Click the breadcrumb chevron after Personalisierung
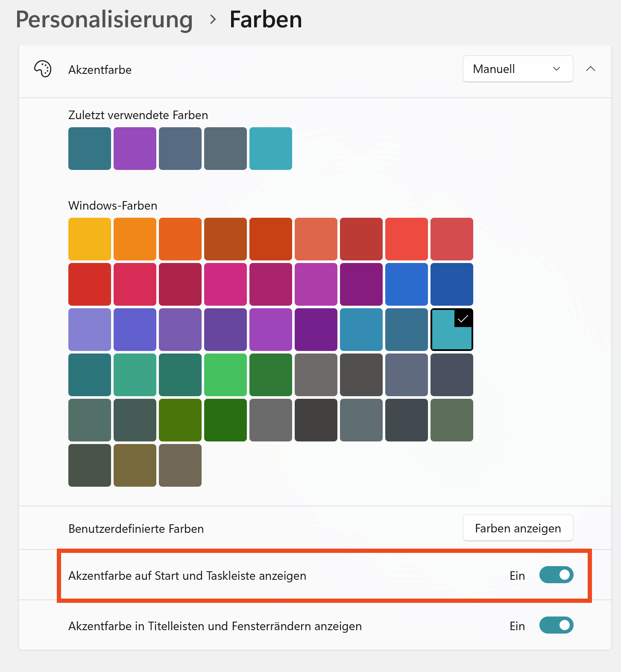 pyautogui.click(x=213, y=20)
